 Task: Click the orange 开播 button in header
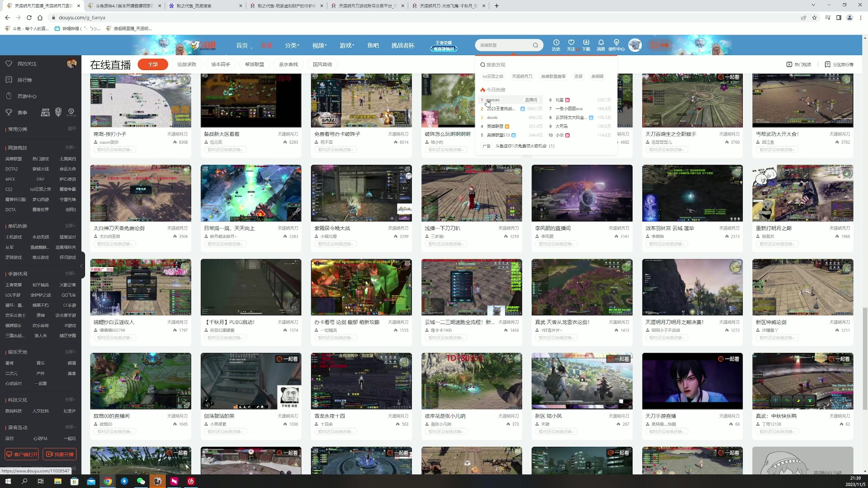click(x=660, y=45)
